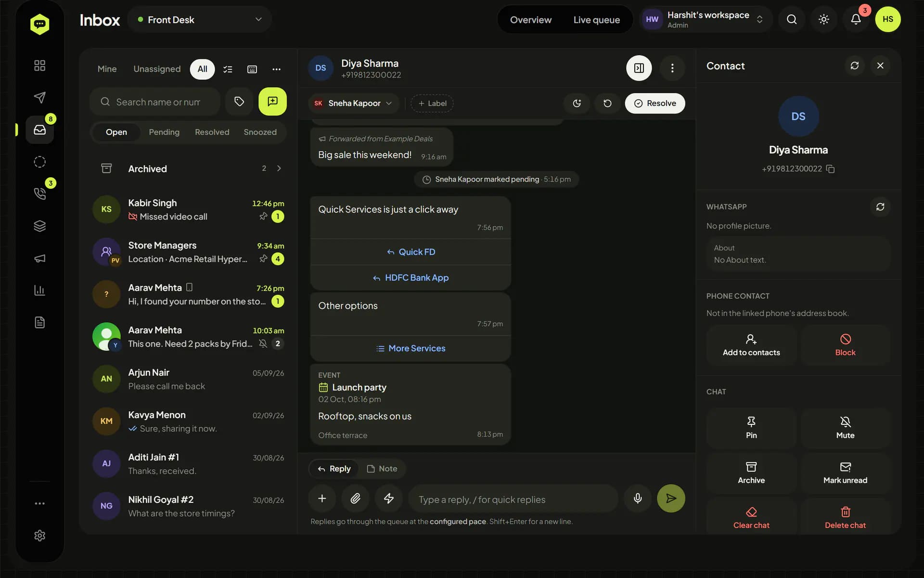Open the megaphone campaigns icon in sidebar
924x578 pixels.
coord(39,258)
